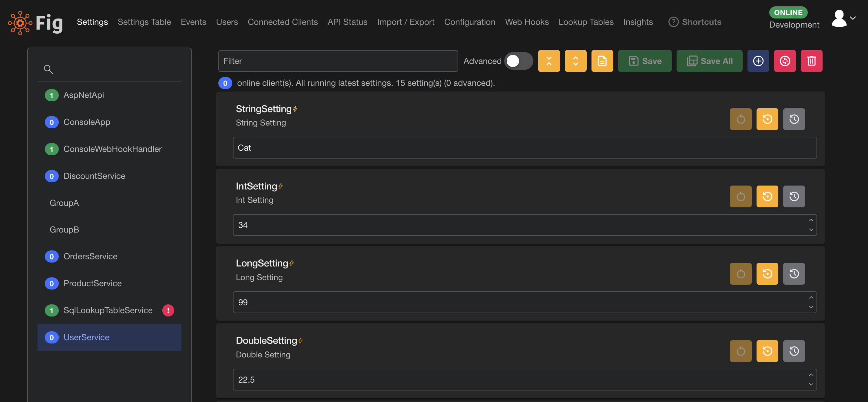Toggle the Advanced switch
The height and width of the screenshot is (402, 868).
coord(518,61)
